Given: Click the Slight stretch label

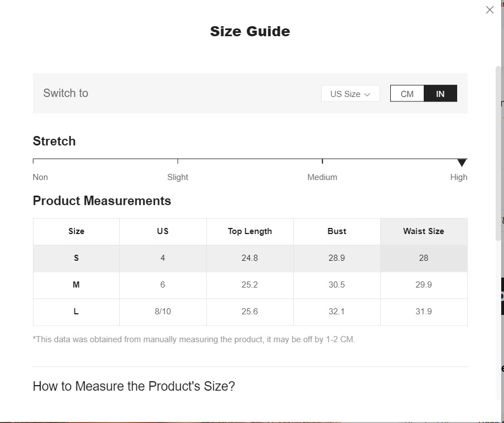Looking at the screenshot, I should (178, 177).
